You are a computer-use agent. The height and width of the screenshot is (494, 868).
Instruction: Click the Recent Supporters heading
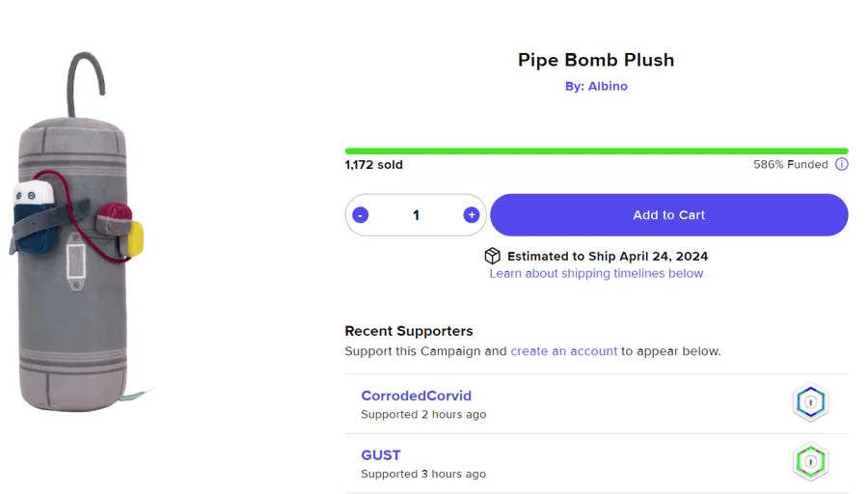[x=409, y=331]
